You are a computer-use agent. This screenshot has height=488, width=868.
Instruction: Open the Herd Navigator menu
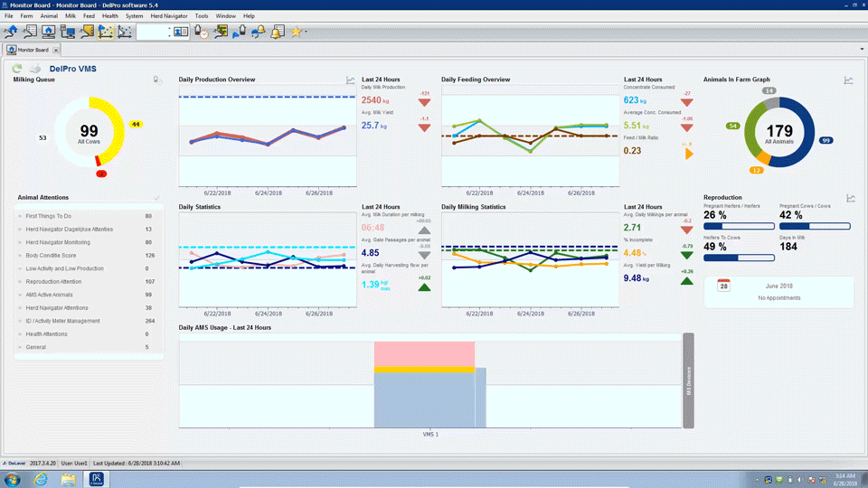click(x=169, y=16)
